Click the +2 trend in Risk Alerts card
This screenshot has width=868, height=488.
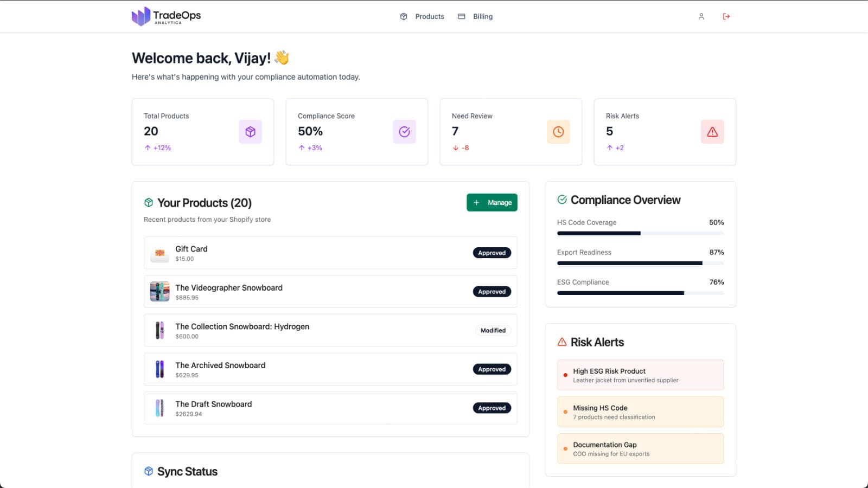click(615, 147)
